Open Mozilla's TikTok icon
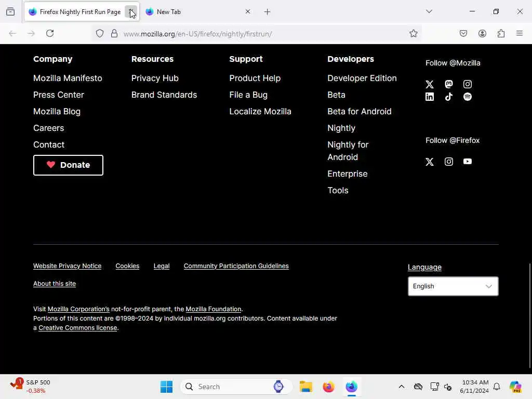The image size is (532, 399). click(448, 97)
